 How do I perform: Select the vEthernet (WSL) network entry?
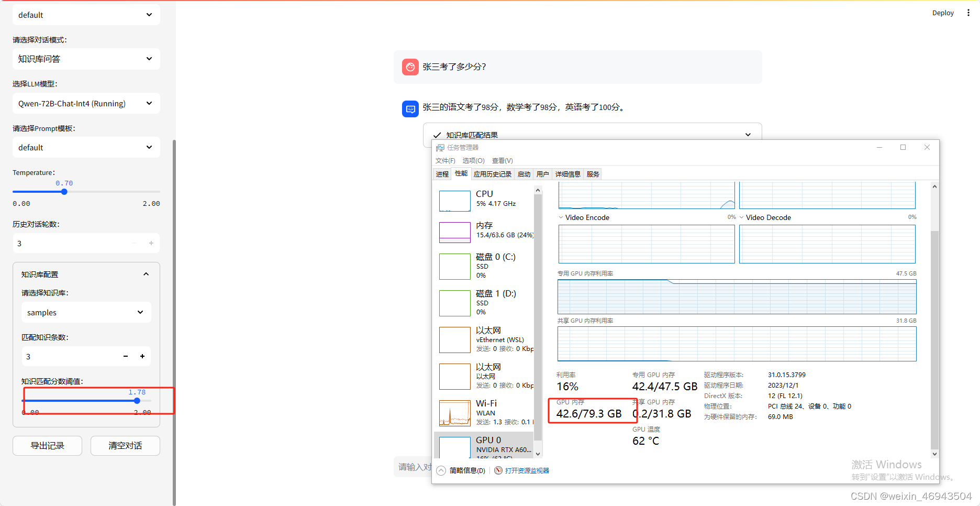(485, 339)
